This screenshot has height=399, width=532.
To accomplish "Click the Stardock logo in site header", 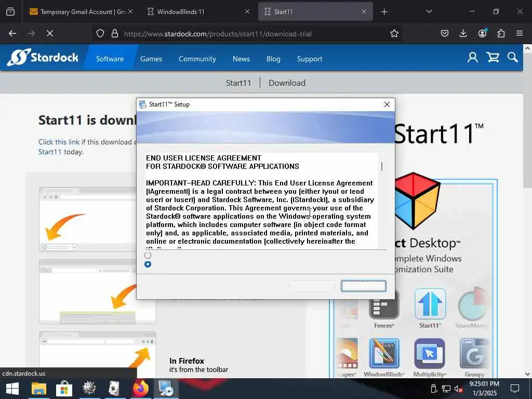I will [x=43, y=57].
